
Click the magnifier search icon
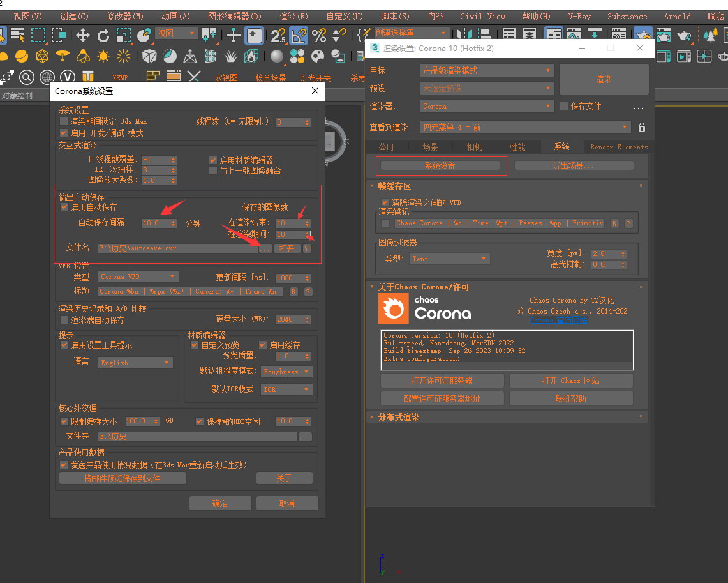[x=26, y=77]
